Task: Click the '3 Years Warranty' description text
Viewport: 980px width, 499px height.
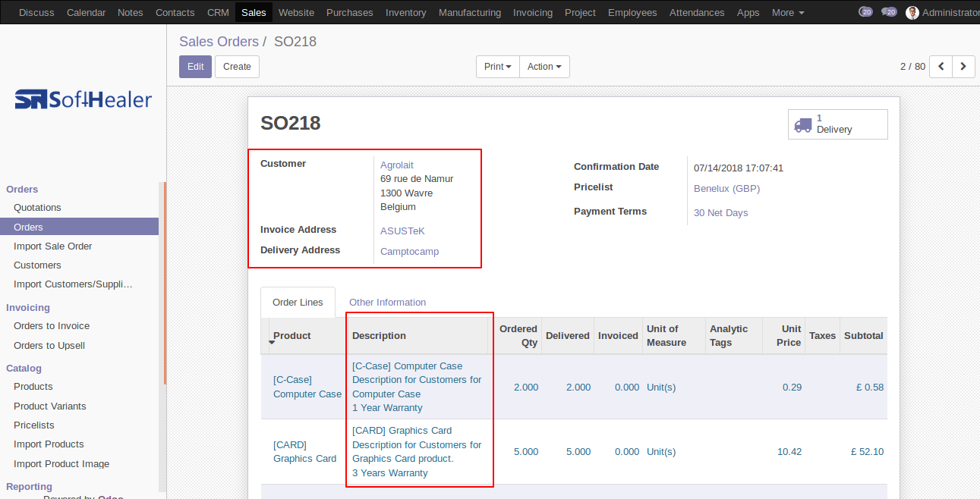Action: tap(390, 473)
